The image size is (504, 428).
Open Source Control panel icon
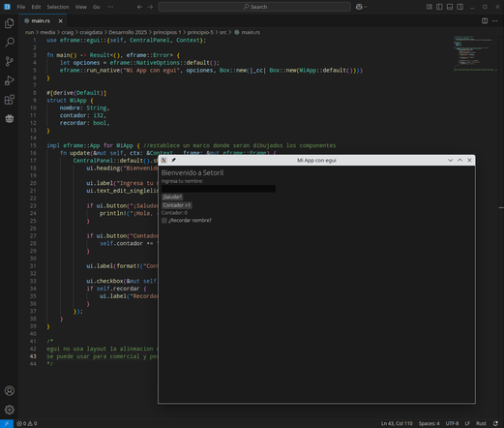[x=10, y=61]
